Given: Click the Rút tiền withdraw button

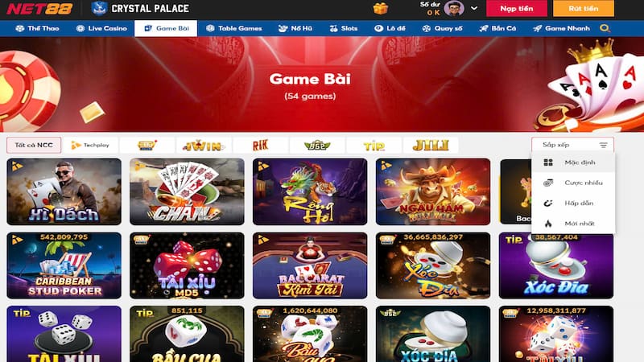Looking at the screenshot, I should point(584,9).
